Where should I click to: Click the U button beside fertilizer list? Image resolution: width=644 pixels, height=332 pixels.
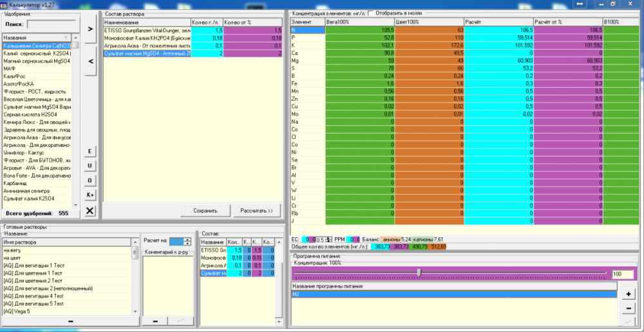pos(90,166)
